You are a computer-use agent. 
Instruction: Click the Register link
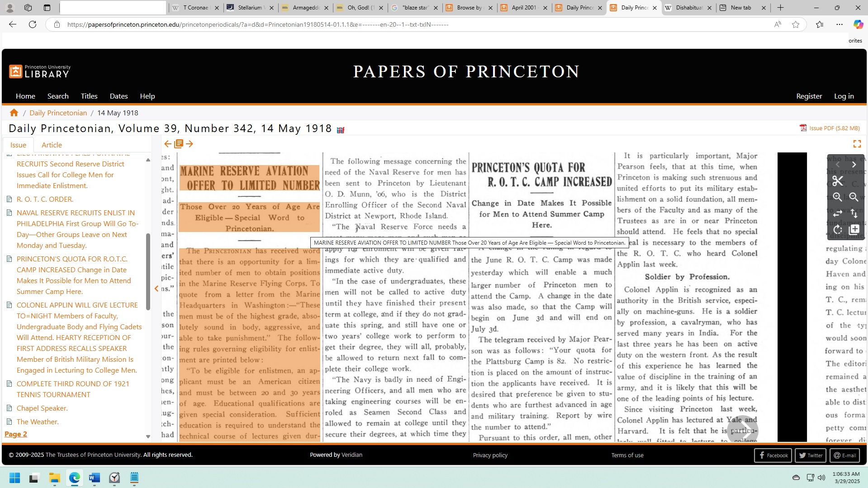[809, 96]
